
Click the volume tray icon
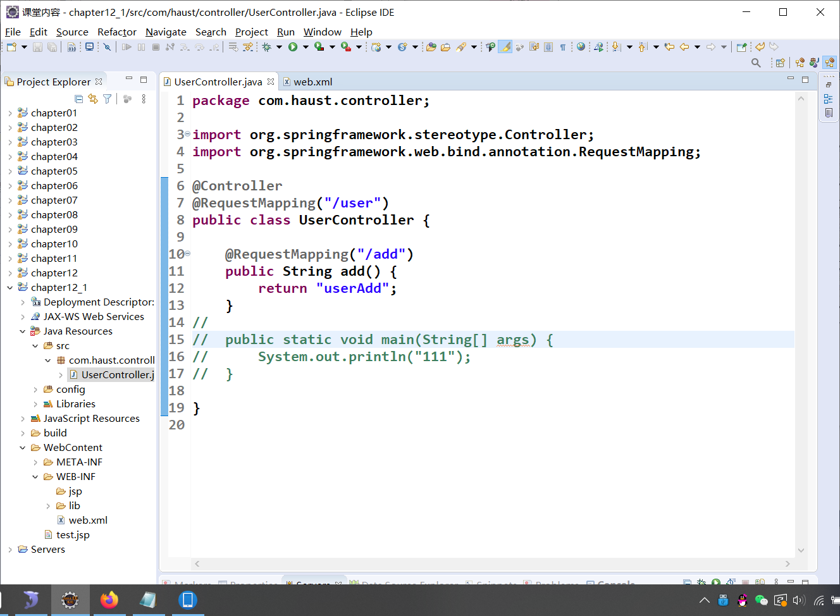[x=799, y=600]
